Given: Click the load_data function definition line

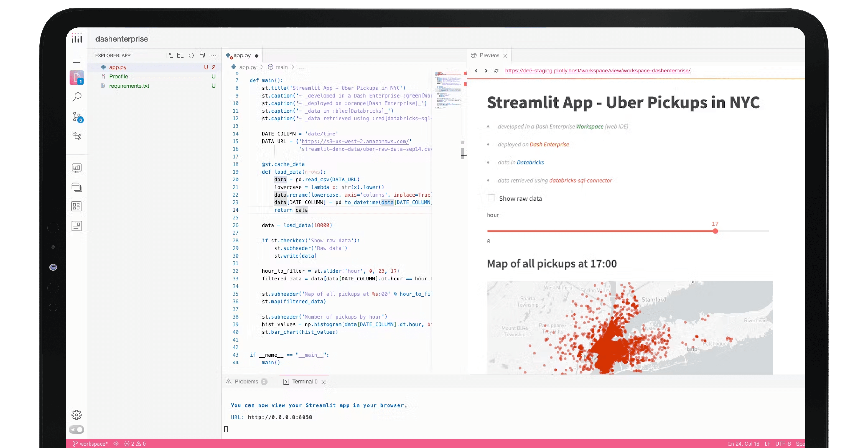Looking at the screenshot, I should (x=294, y=172).
